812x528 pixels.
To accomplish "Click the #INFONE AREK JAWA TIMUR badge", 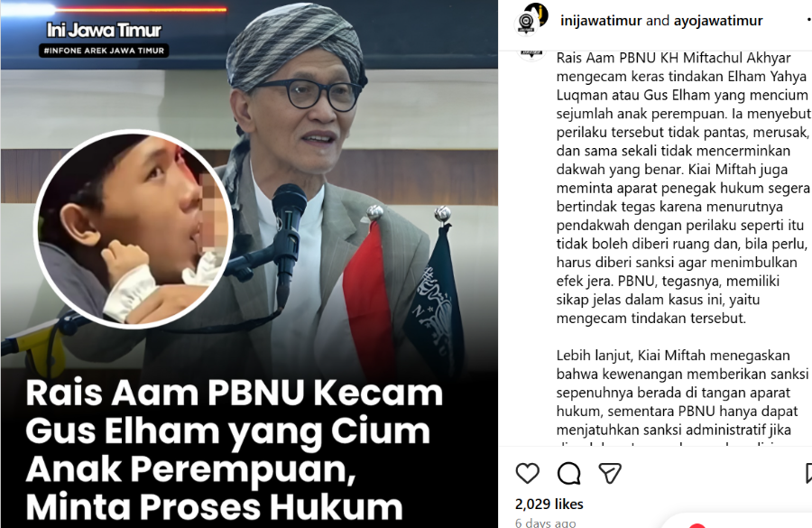I will pyautogui.click(x=104, y=51).
